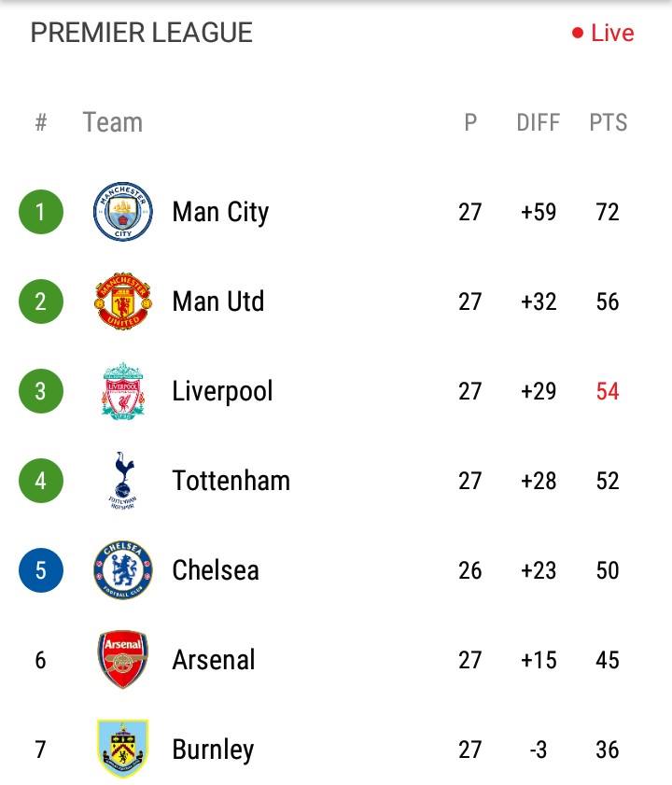Image resolution: width=672 pixels, height=785 pixels.
Task: Click the red Live indicator
Action: pyautogui.click(x=603, y=33)
